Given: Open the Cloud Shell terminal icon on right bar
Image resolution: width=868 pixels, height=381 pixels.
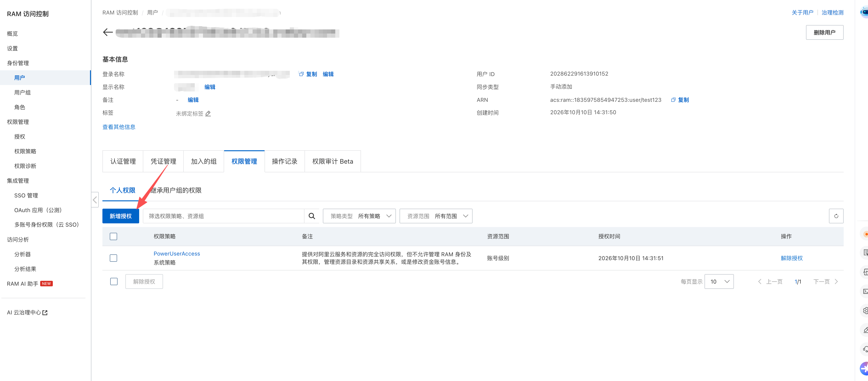Looking at the screenshot, I should 865,291.
